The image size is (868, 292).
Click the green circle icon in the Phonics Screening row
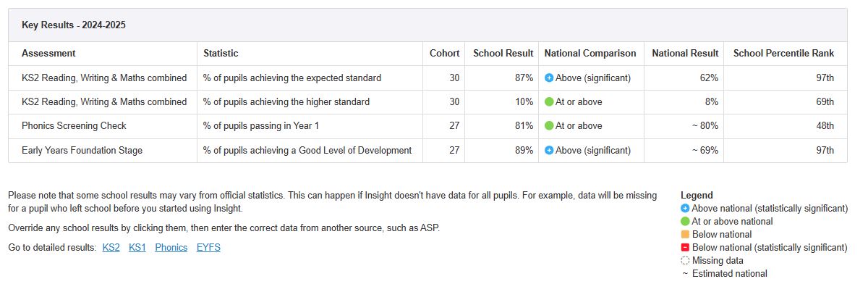(549, 126)
